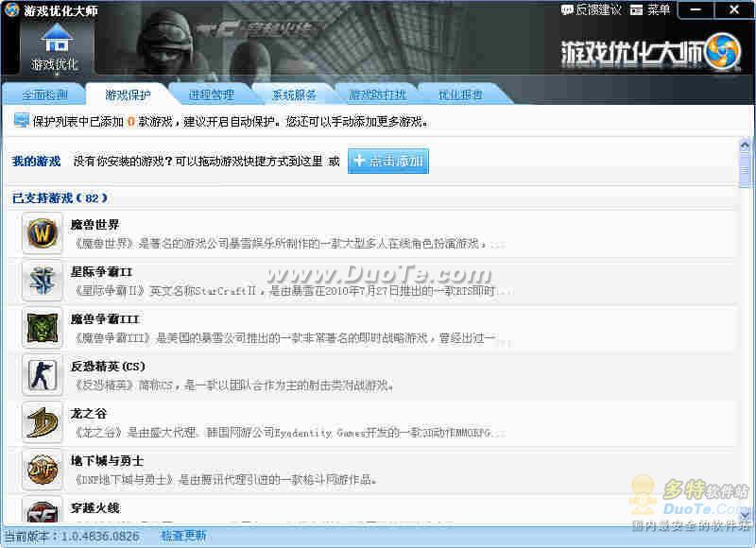Switch to the 全面检测 tab
This screenshot has height=548, width=756.
pos(44,94)
